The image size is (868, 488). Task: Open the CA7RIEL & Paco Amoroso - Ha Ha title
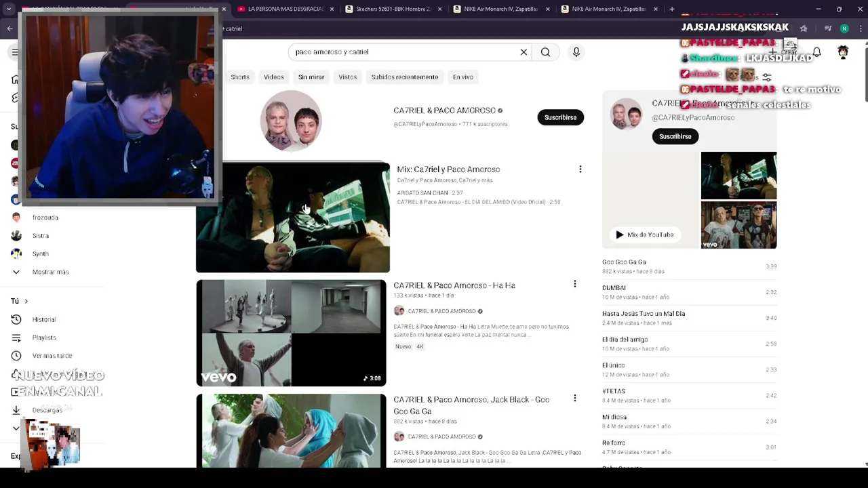click(454, 285)
